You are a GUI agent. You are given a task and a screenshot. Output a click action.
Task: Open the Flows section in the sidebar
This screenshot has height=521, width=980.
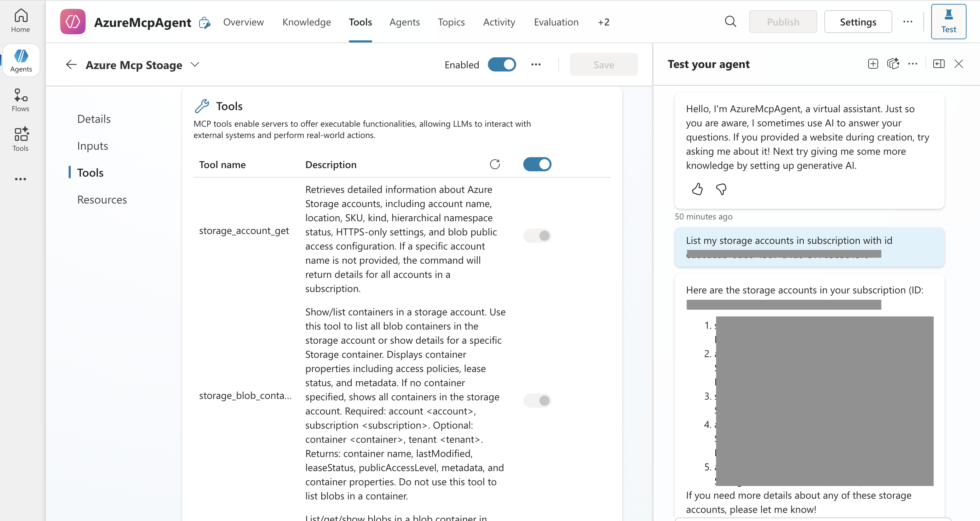pyautogui.click(x=21, y=100)
